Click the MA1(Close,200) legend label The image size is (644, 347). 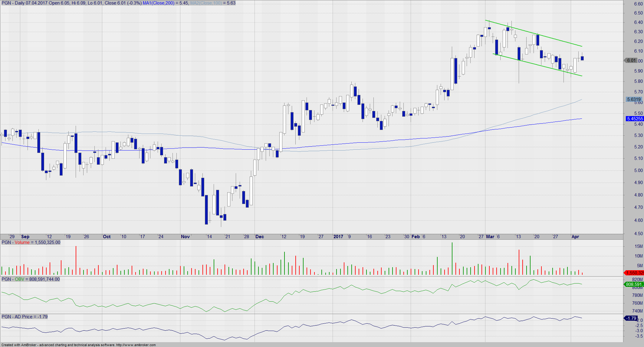158,3
